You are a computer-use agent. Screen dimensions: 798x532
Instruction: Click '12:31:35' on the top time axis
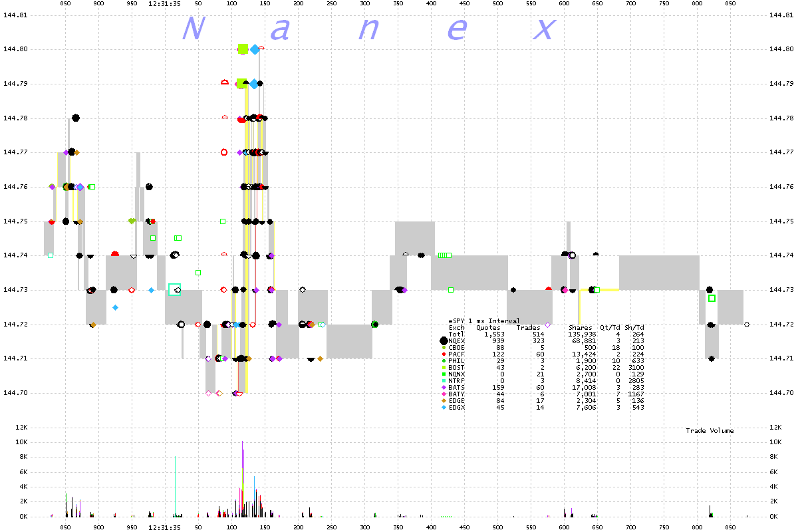(165, 4)
